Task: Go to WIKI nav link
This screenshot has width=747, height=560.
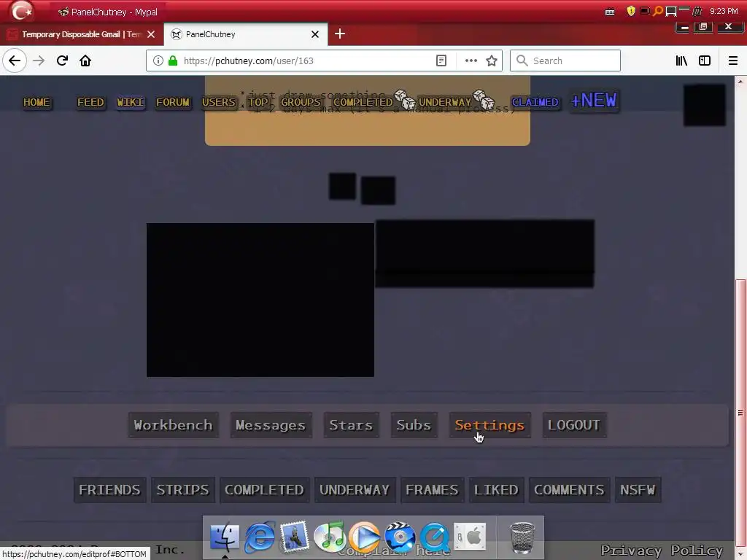Action: (130, 102)
